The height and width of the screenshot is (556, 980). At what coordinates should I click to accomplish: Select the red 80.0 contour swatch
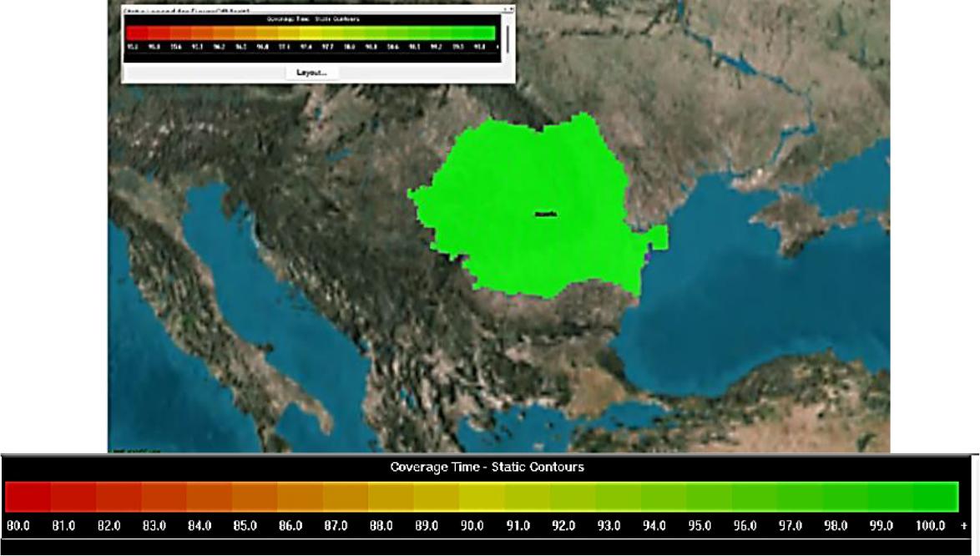(27, 497)
